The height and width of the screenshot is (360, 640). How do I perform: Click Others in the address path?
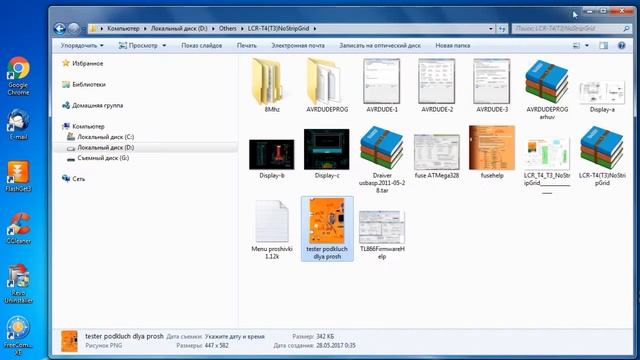227,29
